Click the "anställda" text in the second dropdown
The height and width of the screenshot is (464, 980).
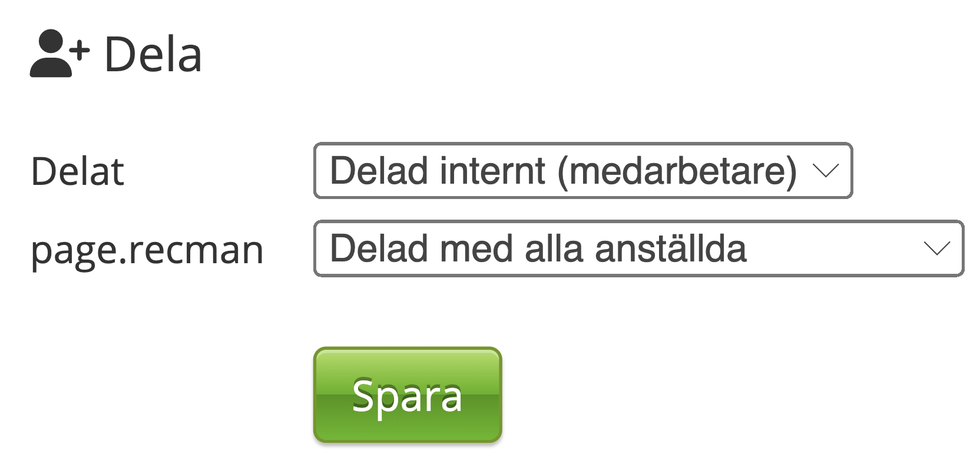(x=670, y=248)
